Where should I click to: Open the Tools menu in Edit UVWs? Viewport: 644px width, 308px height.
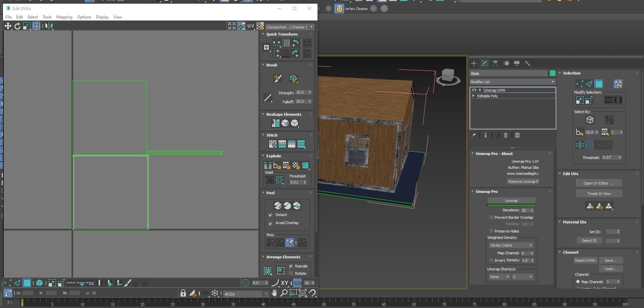click(47, 17)
